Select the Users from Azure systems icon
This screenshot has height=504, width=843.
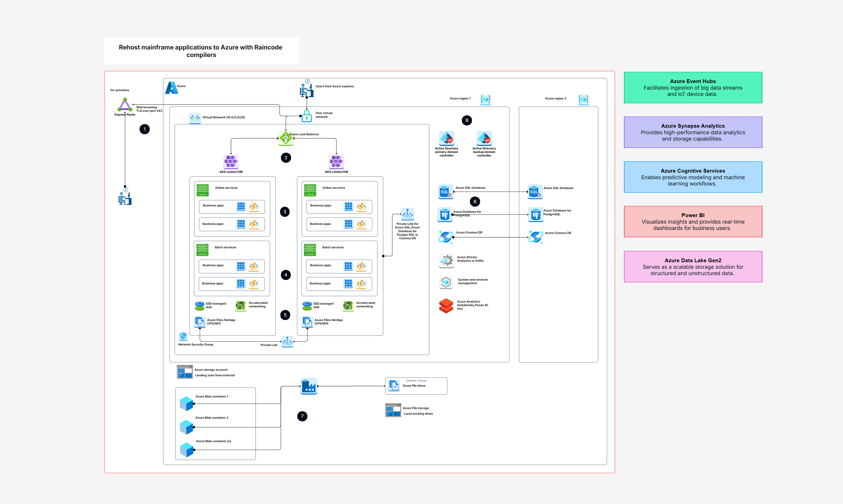pos(306,89)
